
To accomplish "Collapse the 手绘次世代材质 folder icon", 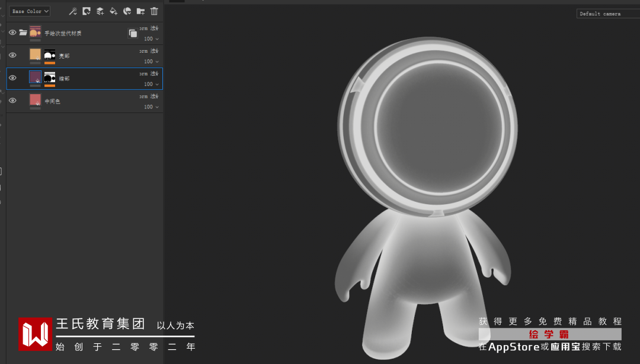I will 23,32.
